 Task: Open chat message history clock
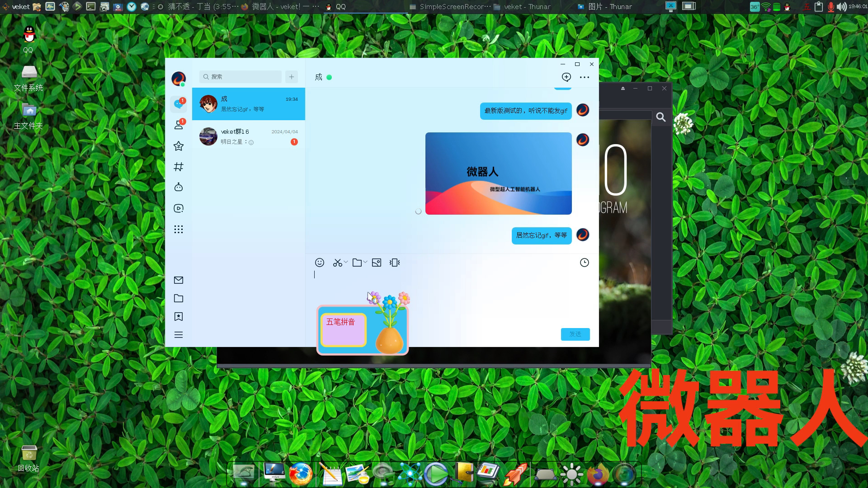585,263
